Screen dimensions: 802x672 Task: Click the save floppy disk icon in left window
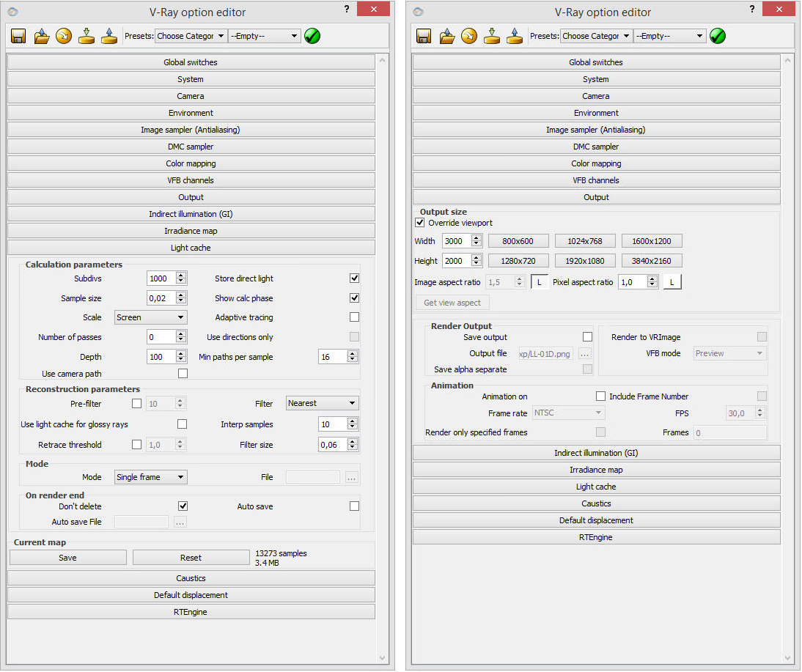(18, 36)
